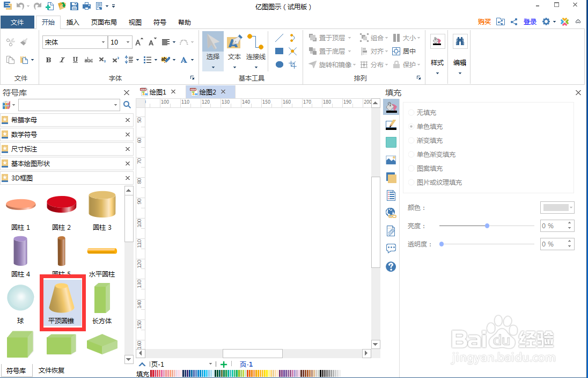Open the font family dropdown showing 宋体
This screenshot has height=378, width=588.
click(x=103, y=42)
